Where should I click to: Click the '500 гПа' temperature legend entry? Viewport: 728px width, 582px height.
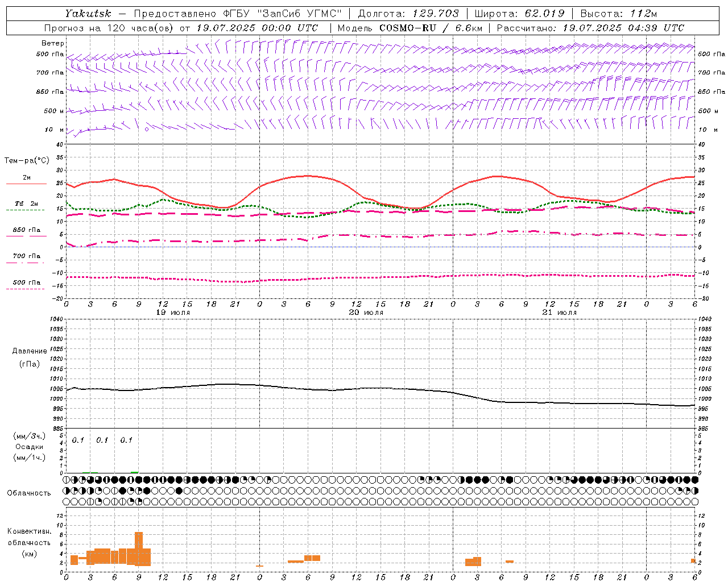(x=27, y=282)
